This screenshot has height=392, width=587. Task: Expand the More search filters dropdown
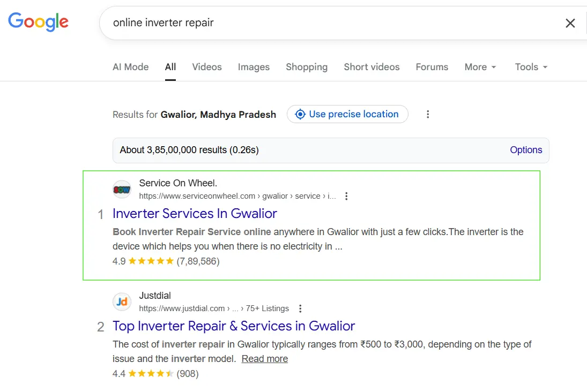point(480,67)
